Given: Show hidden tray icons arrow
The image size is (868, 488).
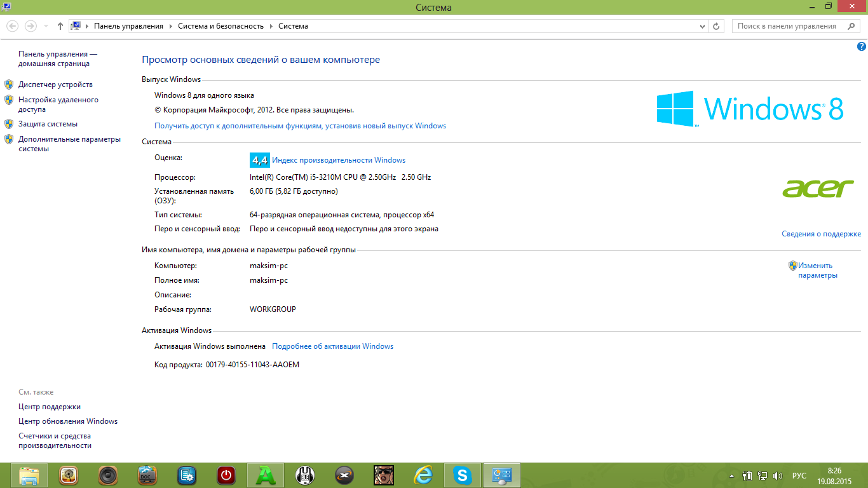Looking at the screenshot, I should (731, 476).
